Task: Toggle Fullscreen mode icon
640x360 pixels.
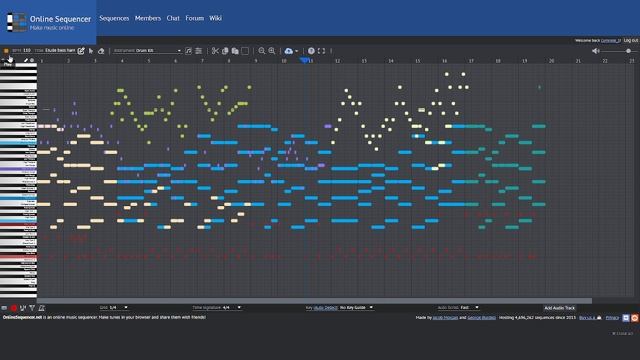Action: point(322,51)
